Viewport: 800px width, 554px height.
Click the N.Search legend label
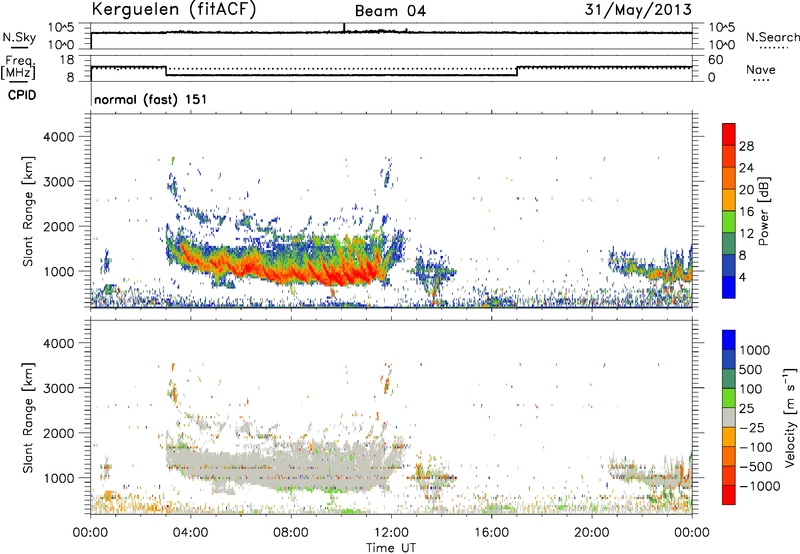tap(772, 37)
